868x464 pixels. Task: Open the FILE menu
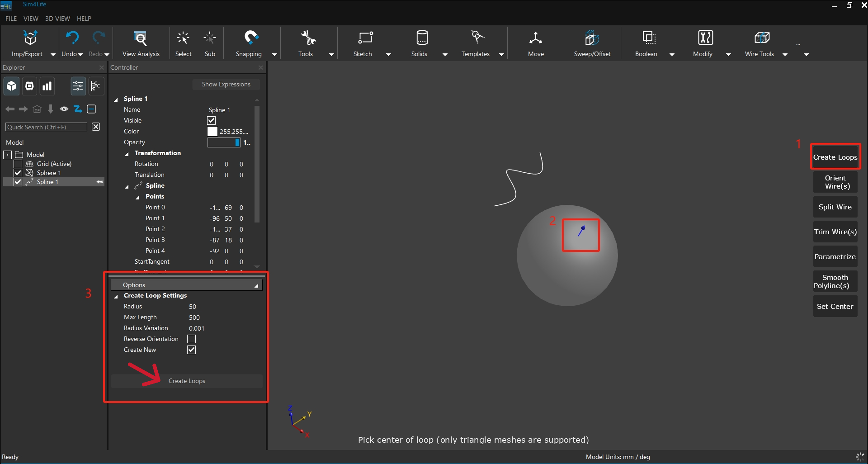[x=11, y=19]
